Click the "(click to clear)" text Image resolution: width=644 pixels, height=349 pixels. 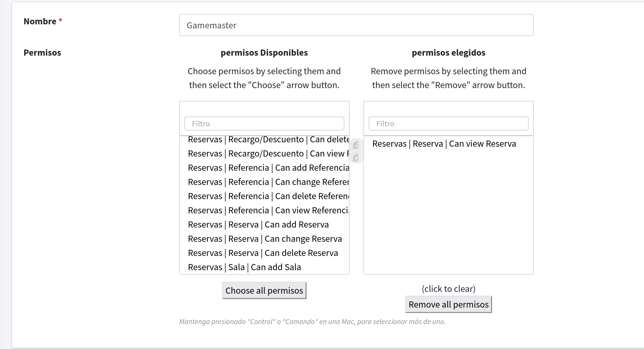pyautogui.click(x=448, y=289)
